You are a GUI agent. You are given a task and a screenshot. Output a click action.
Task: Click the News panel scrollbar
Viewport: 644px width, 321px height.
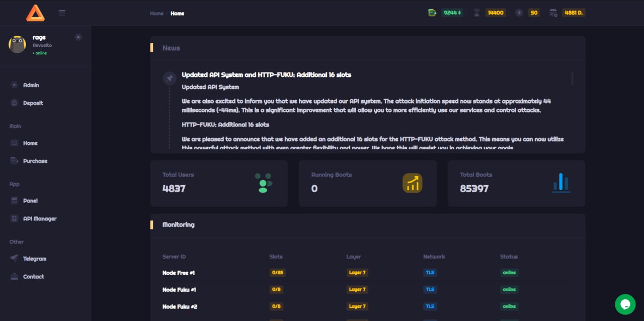pyautogui.click(x=572, y=78)
